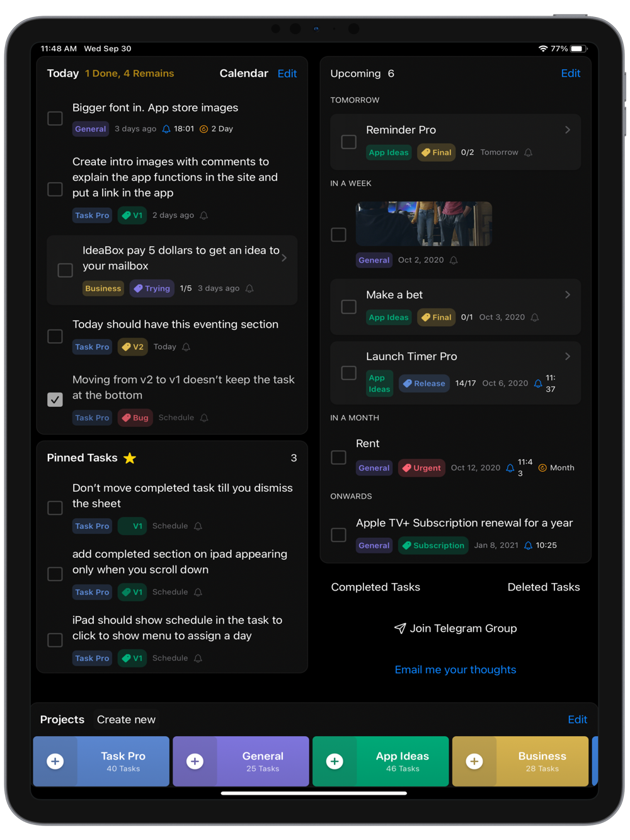Expand the Make a bet chevron
The width and height of the screenshot is (630, 840).
pos(568,295)
